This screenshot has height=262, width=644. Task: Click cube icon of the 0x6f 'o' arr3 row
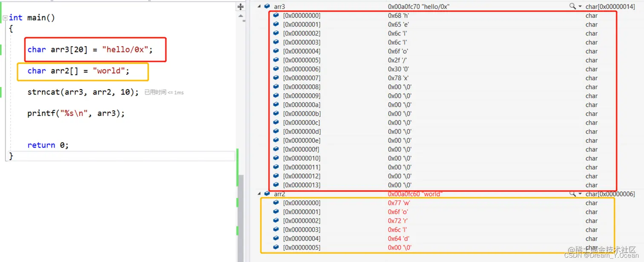tap(276, 51)
